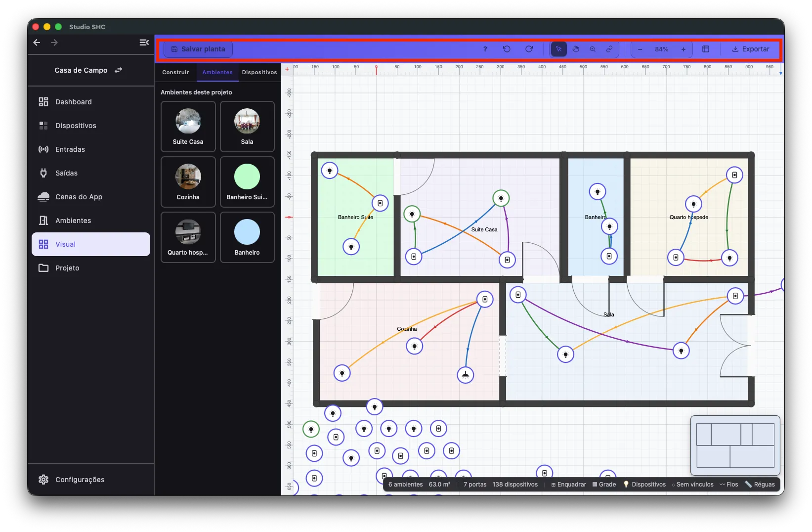Click the Salvar planta button

click(198, 49)
